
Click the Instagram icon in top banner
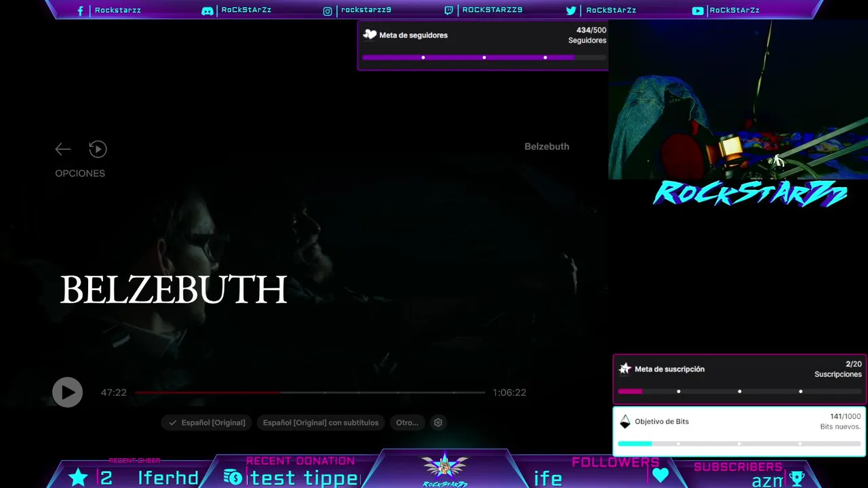(x=328, y=11)
